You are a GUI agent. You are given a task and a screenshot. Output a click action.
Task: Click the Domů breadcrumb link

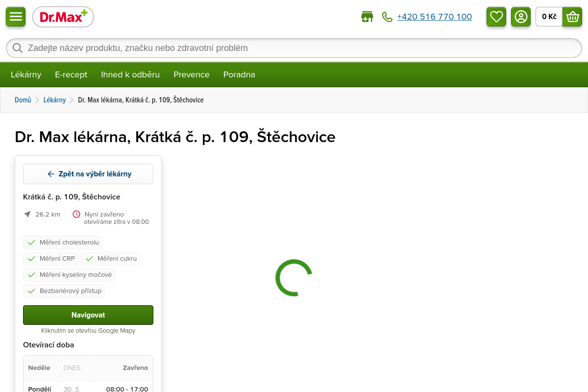click(x=23, y=100)
